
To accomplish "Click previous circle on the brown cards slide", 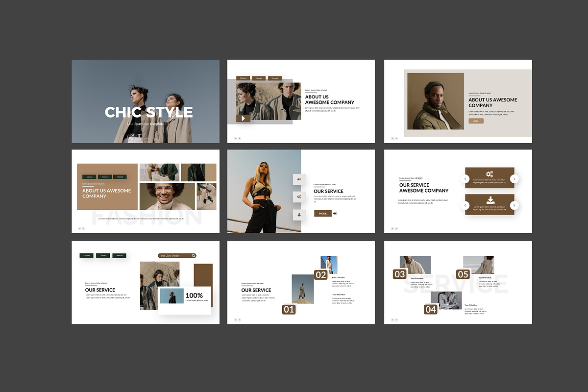I will (x=392, y=228).
